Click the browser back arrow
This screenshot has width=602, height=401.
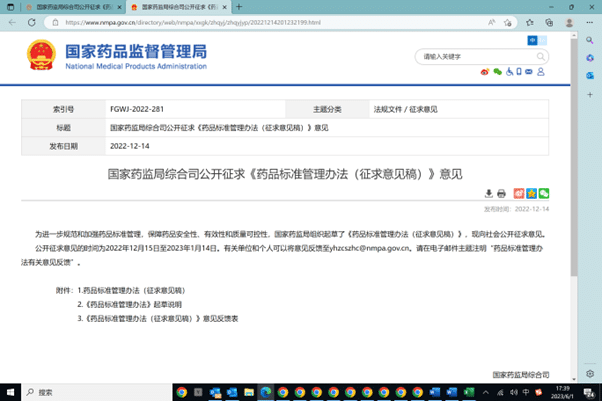12,22
